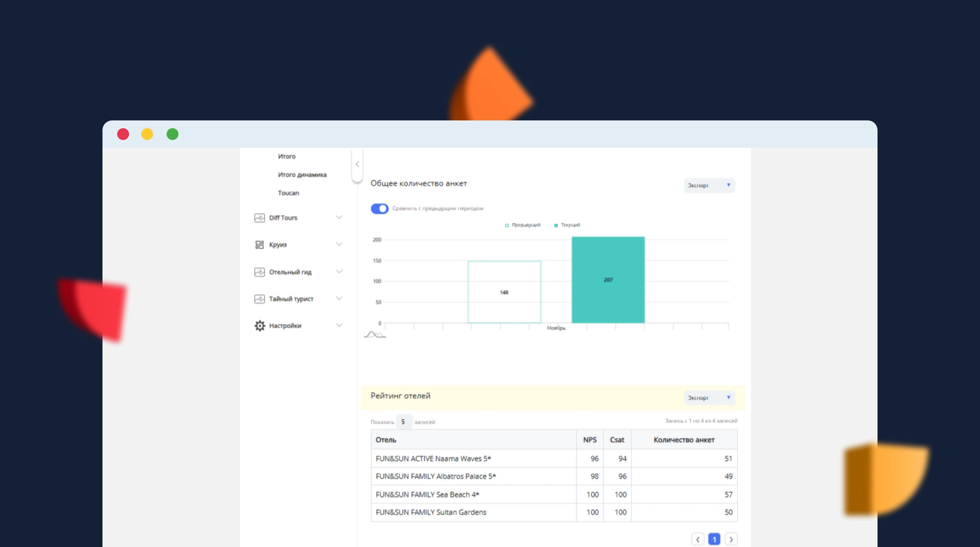Expand the Diff Tours menu chevron
The image size is (980, 547).
point(339,218)
